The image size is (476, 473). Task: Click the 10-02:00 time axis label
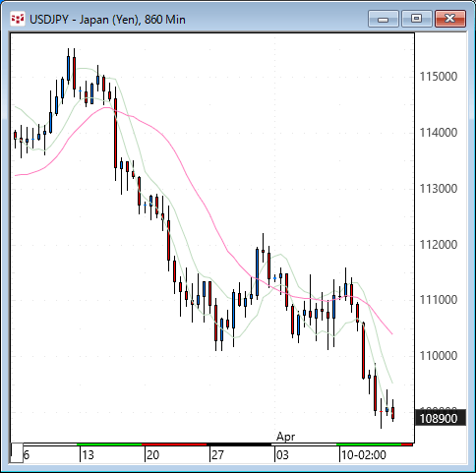(364, 455)
